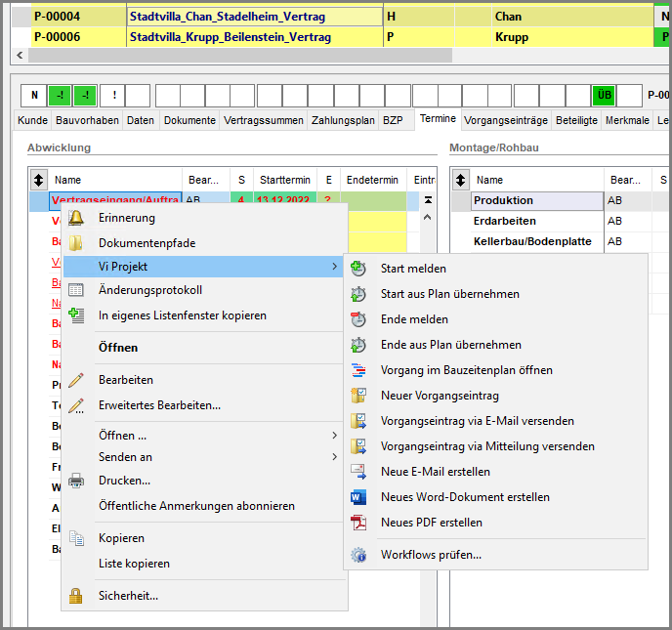Screen dimensions: 672x630
Task: Click the In eigenes Listenfenster kopieren icon
Action: pos(76,315)
